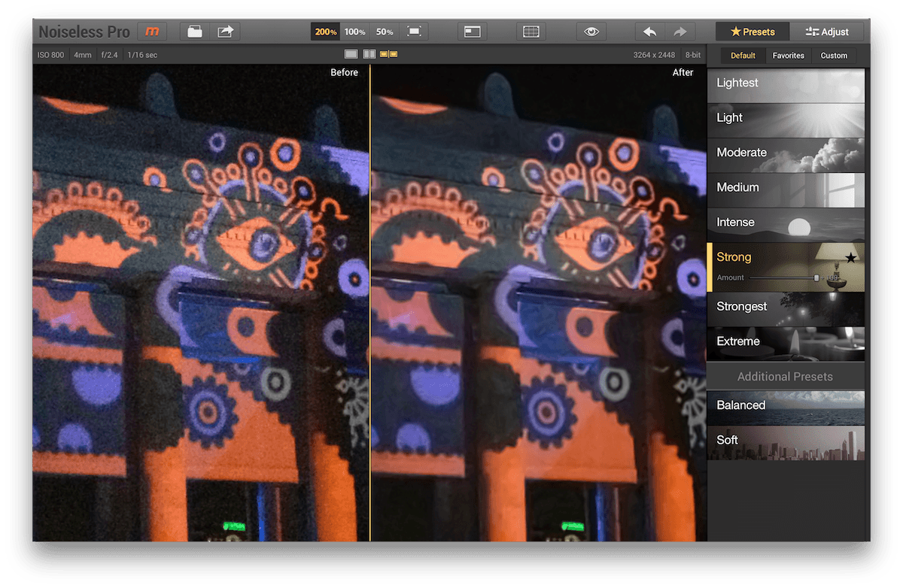The width and height of the screenshot is (903, 588).
Task: Open an image file with folder icon
Action: pos(195,32)
